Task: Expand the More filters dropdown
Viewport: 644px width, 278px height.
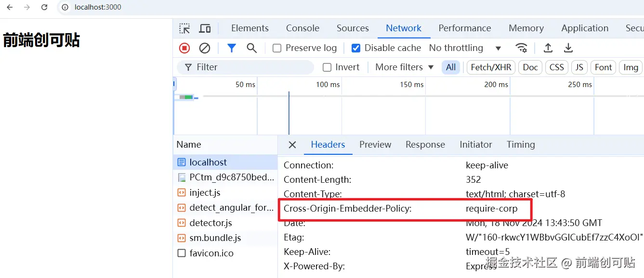Action: (404, 67)
